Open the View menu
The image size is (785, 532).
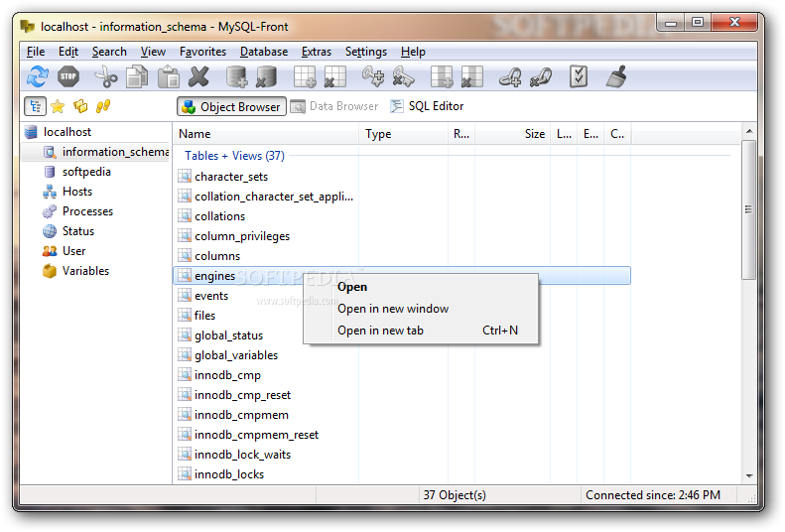pyautogui.click(x=153, y=52)
